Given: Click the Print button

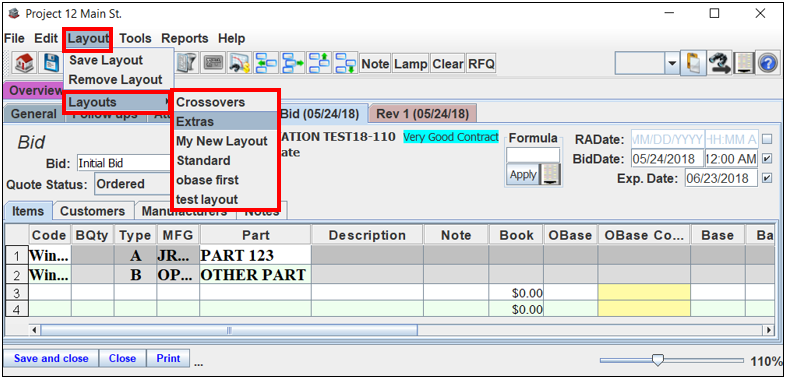Looking at the screenshot, I should [x=168, y=358].
